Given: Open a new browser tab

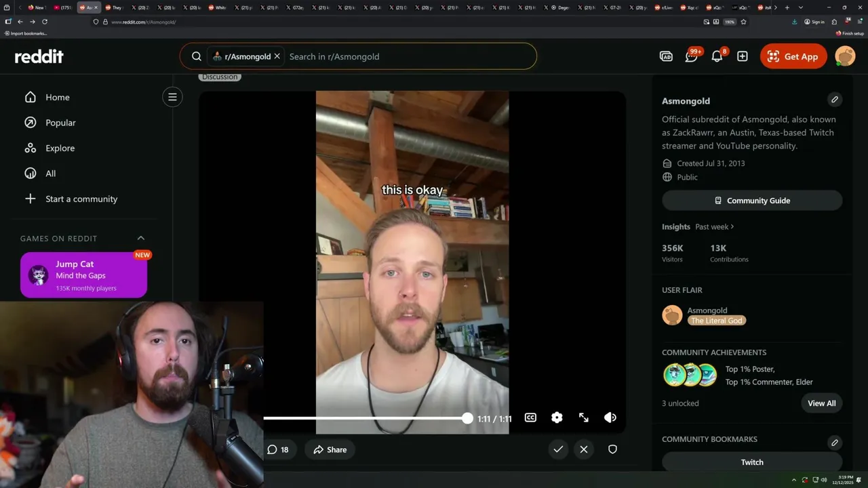Looking at the screenshot, I should (787, 7).
